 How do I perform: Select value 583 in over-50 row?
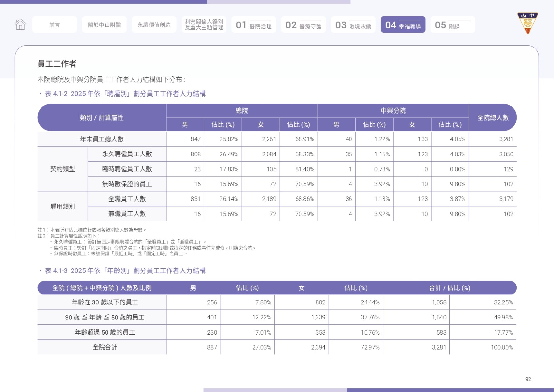pyautogui.click(x=441, y=333)
